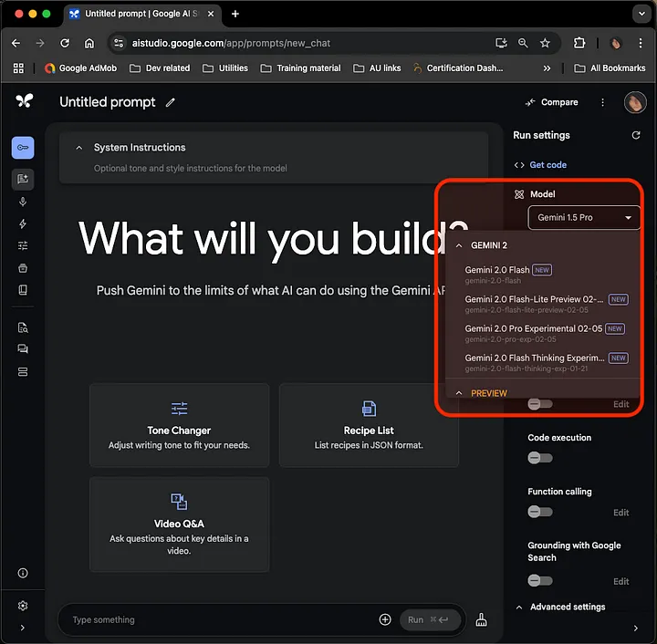The image size is (657, 644).
Task: Open the prompt more-options menu
Action: click(602, 102)
